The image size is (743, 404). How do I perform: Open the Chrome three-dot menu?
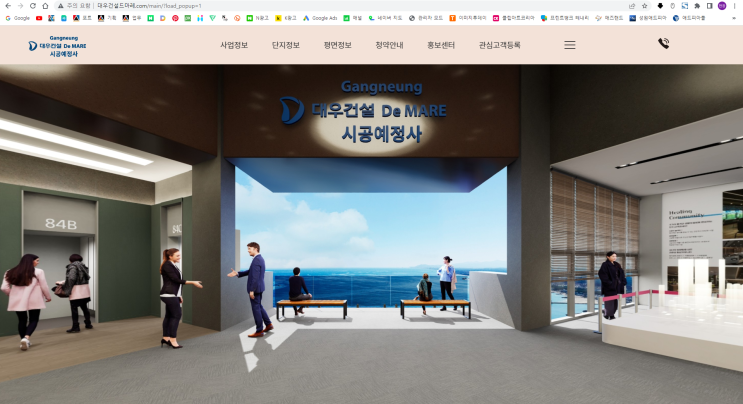(734, 6)
